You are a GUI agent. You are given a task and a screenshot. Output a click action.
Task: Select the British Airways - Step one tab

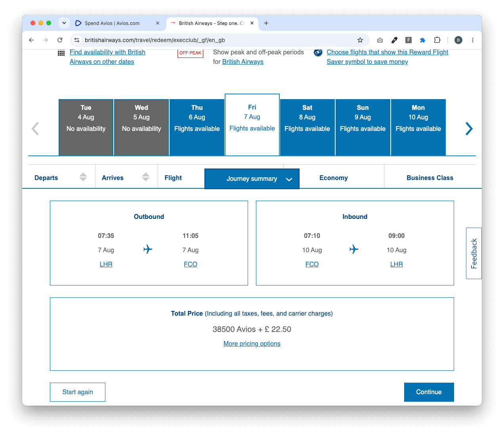tap(213, 23)
